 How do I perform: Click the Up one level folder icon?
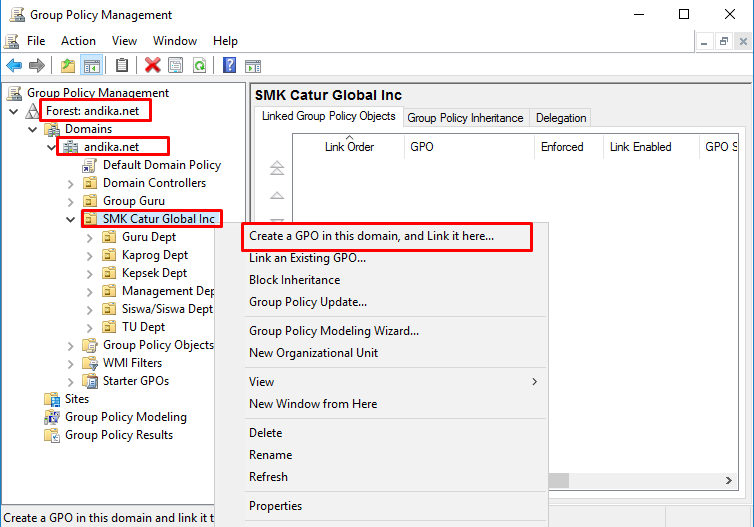(68, 65)
